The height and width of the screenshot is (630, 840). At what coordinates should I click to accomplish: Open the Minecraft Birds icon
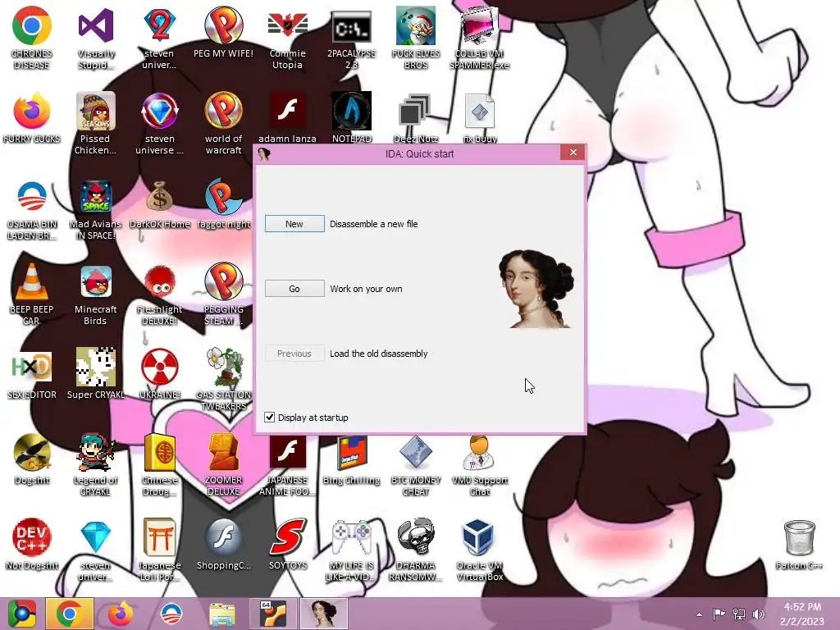click(x=95, y=294)
